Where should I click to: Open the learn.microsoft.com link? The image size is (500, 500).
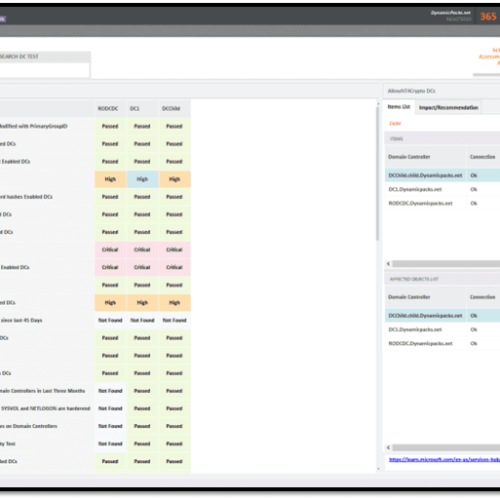point(444,460)
